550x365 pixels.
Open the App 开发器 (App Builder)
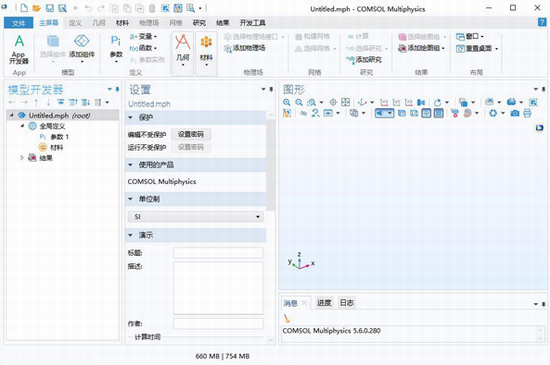19,49
